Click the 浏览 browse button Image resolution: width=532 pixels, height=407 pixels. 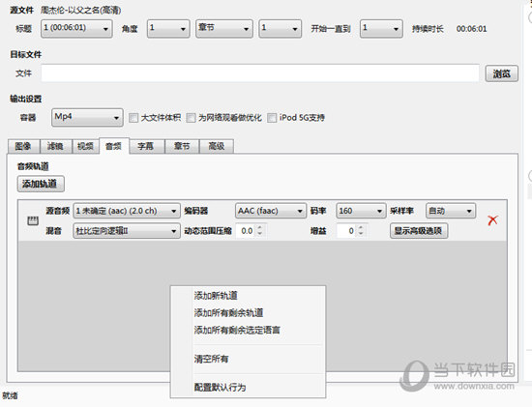(502, 73)
